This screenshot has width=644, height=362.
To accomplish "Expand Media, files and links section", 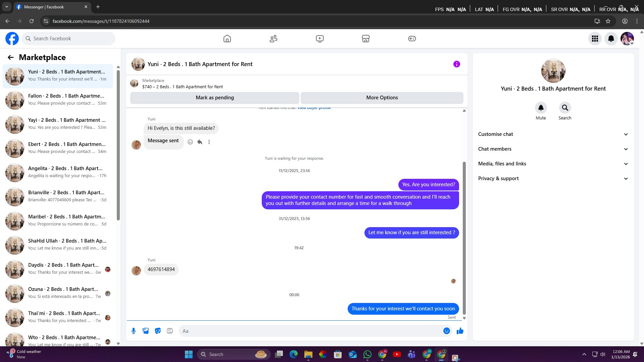I will [x=553, y=164].
